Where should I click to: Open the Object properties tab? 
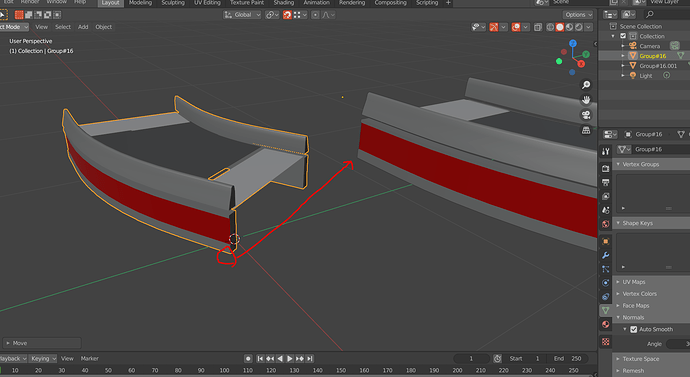pos(606,242)
